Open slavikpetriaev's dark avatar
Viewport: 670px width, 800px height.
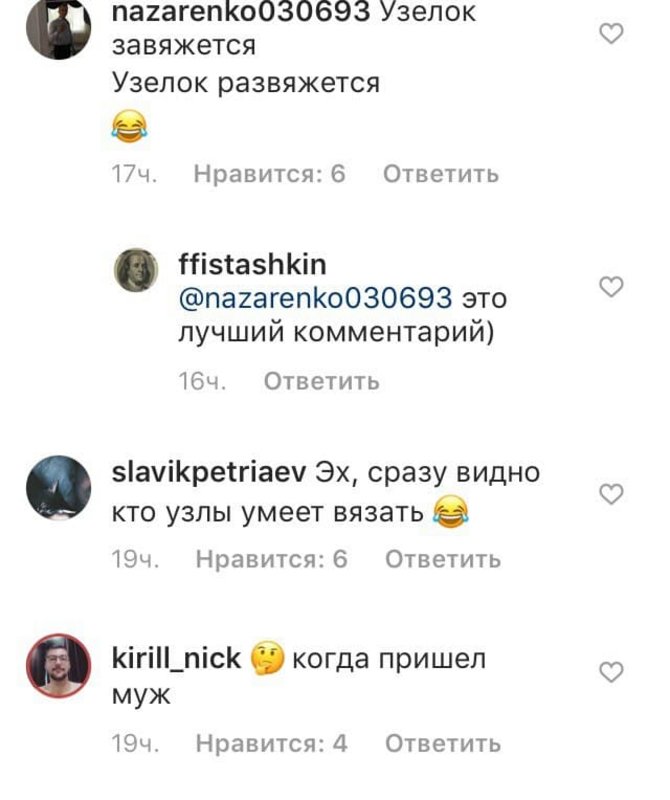[x=58, y=487]
